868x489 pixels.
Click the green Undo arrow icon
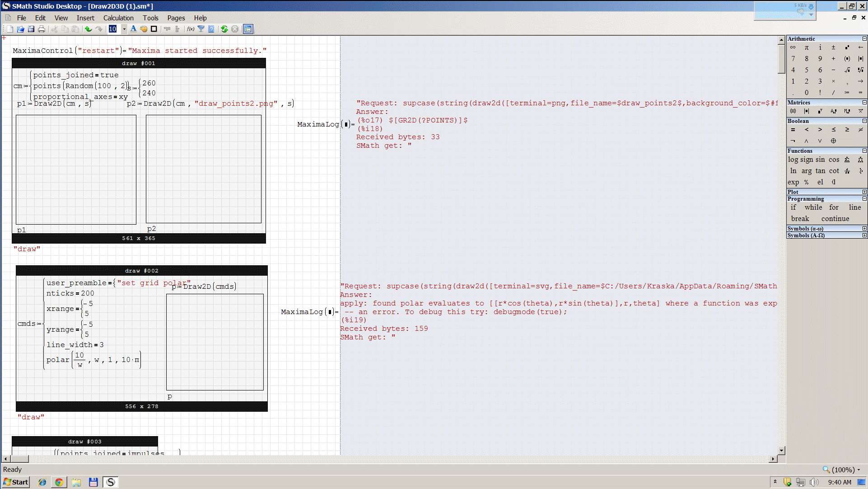88,29
